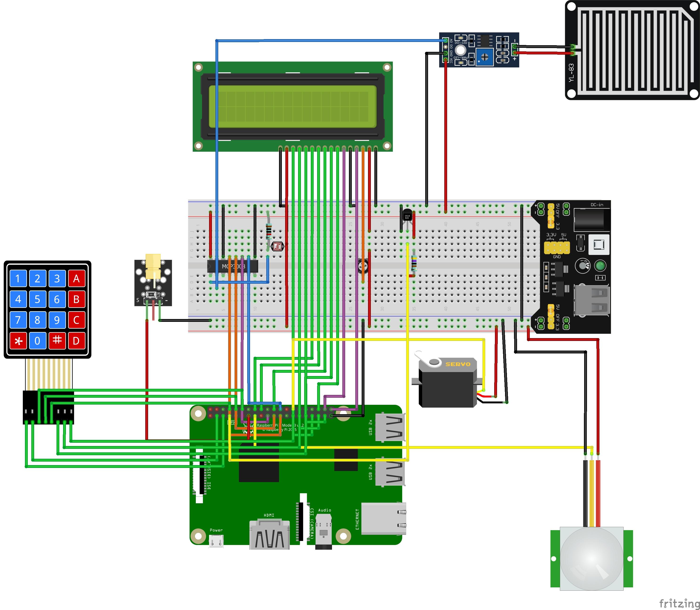Click the red keypad key D
Viewport: 700px width, 610px height.
tap(76, 341)
